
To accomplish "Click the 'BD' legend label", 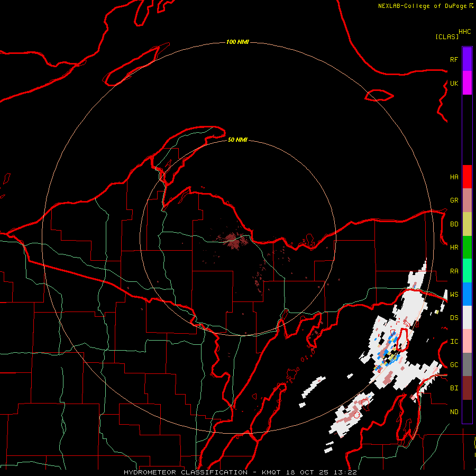I will (454, 224).
